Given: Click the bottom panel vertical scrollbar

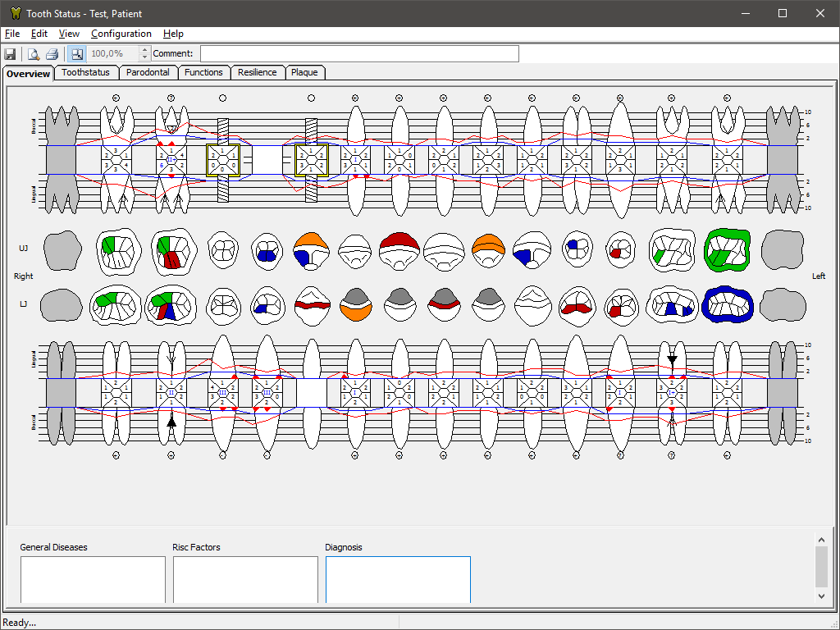Looking at the screenshot, I should pos(821,566).
